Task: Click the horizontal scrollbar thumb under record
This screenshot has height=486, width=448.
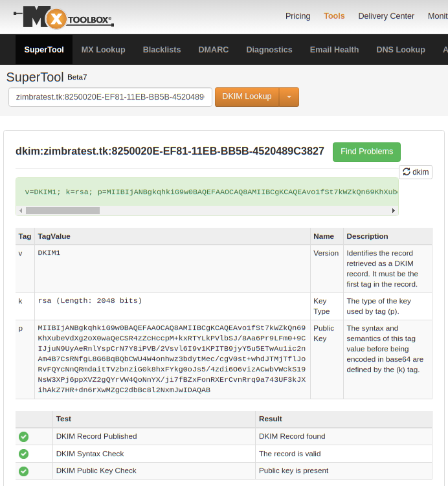Action: [x=63, y=211]
